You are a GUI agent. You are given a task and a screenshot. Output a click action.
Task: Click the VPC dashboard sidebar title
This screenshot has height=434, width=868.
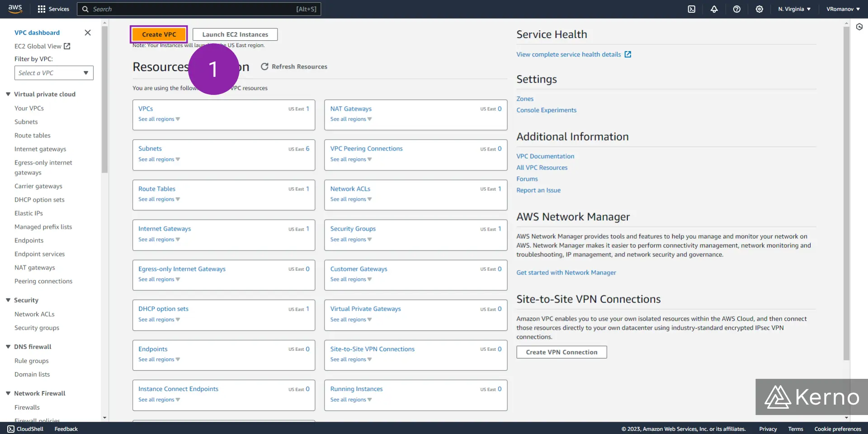pyautogui.click(x=37, y=33)
